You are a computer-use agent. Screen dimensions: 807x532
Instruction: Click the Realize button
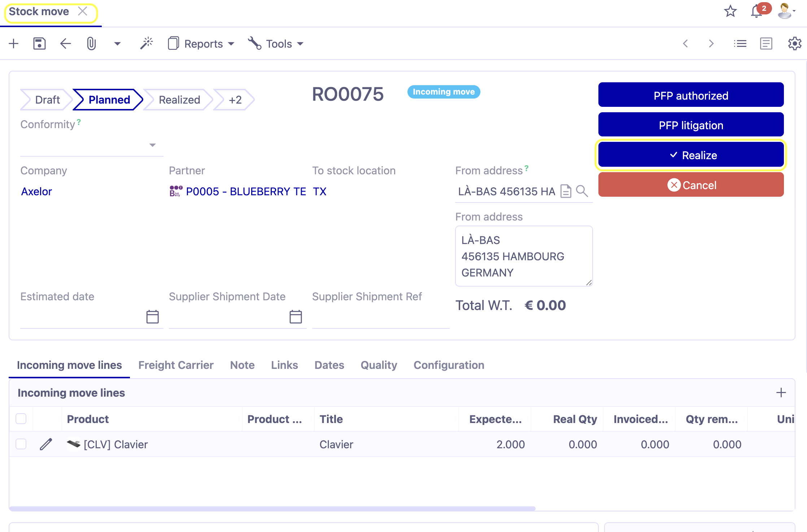690,154
